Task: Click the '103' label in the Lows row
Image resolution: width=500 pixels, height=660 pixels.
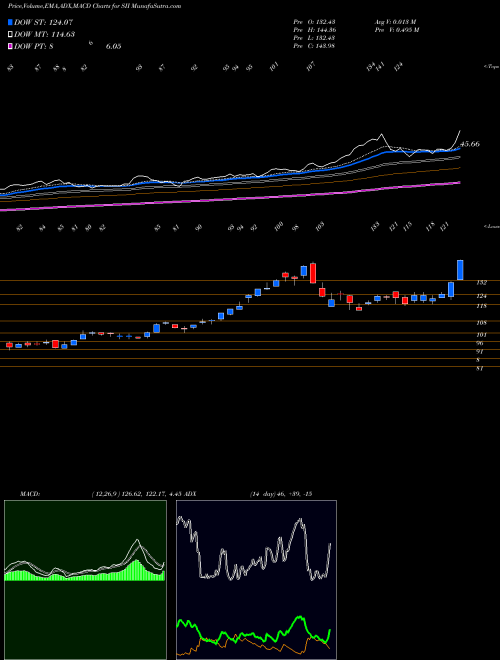Action: (319, 226)
